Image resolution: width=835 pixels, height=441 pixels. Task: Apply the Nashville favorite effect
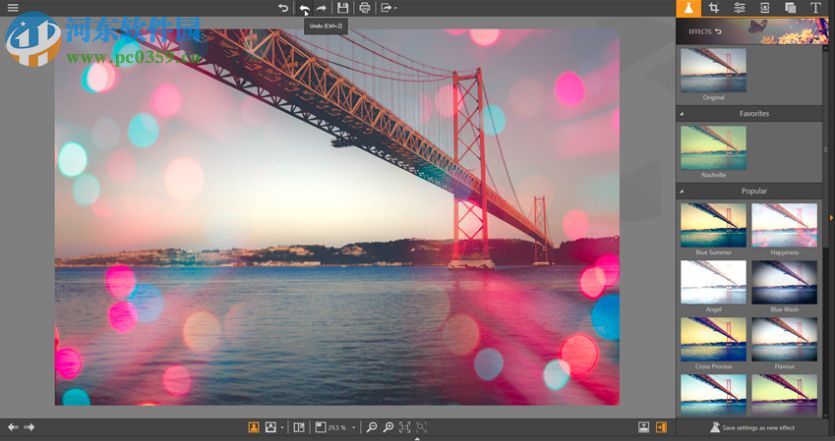(713, 148)
